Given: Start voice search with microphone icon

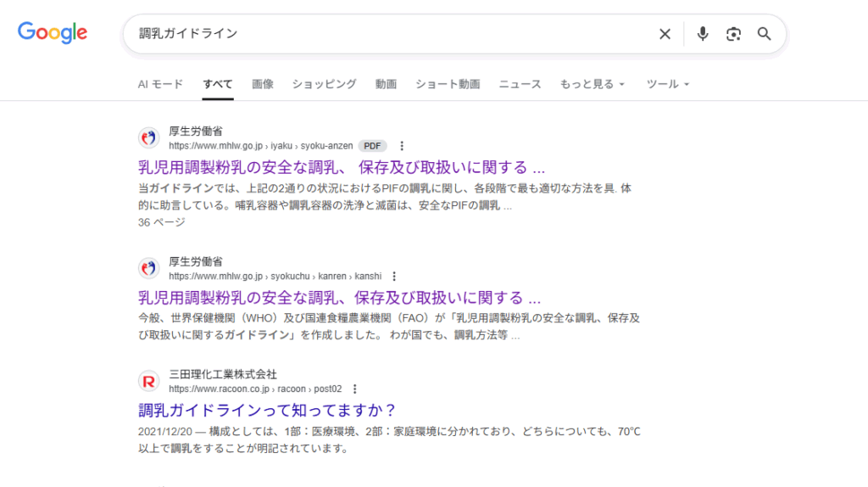Looking at the screenshot, I should (x=702, y=34).
